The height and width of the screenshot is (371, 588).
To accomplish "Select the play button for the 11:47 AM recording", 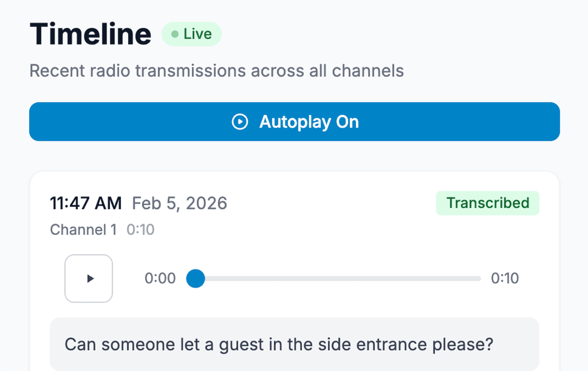I will click(89, 278).
